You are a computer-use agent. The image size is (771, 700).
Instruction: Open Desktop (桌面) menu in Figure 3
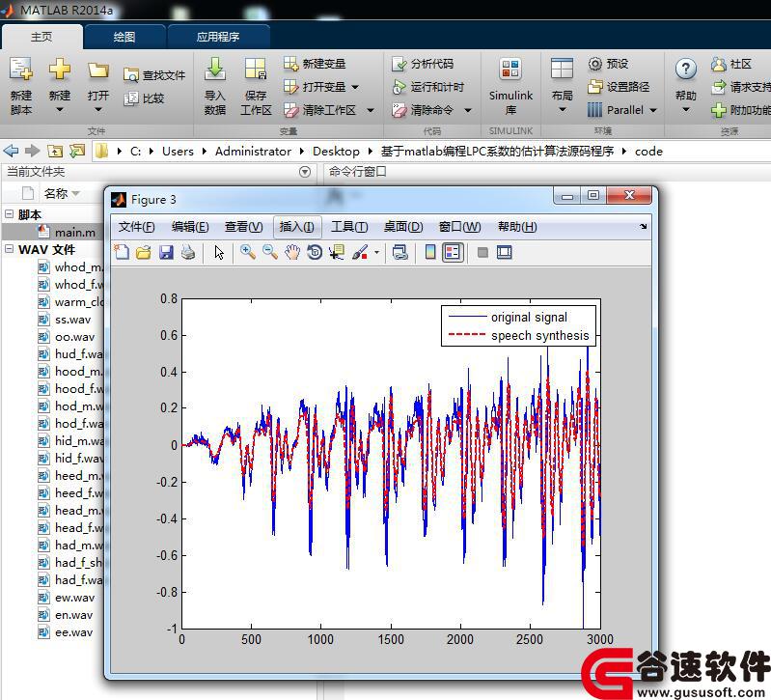(402, 227)
